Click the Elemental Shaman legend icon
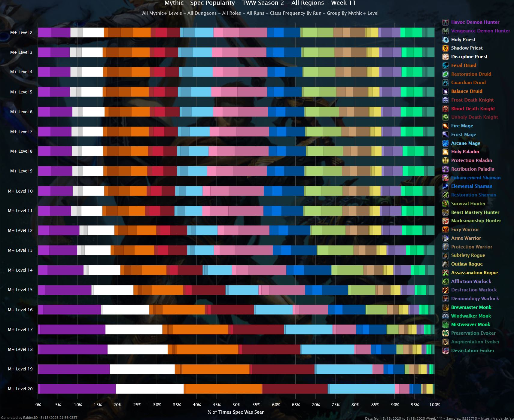This screenshot has width=514, height=420. coord(446,186)
